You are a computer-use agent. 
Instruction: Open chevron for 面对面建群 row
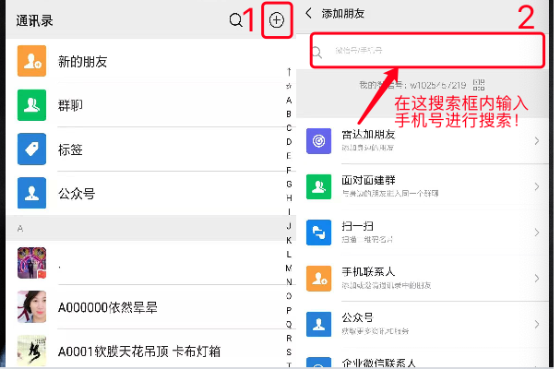pyautogui.click(x=537, y=187)
